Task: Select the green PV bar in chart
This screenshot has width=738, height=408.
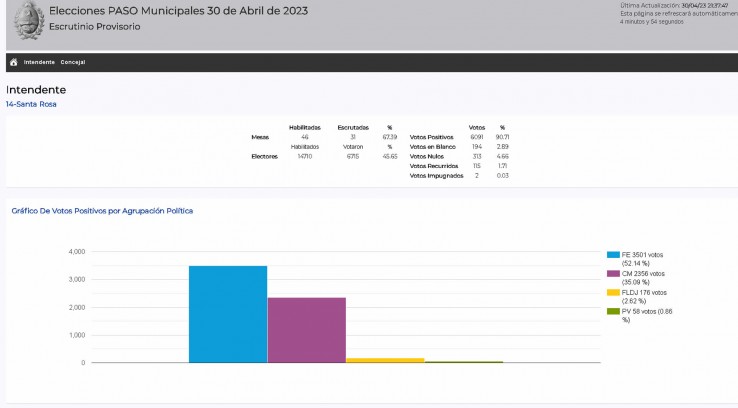Action: pos(464,361)
